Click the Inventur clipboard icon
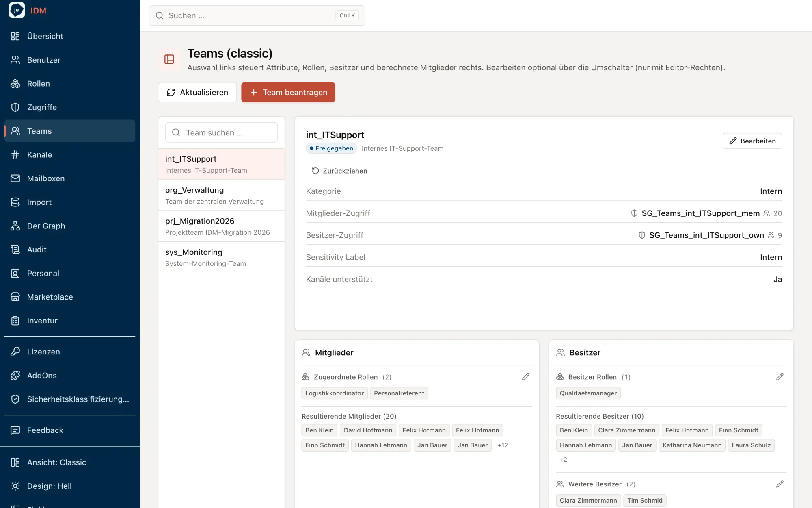This screenshot has width=812, height=508. (15, 321)
